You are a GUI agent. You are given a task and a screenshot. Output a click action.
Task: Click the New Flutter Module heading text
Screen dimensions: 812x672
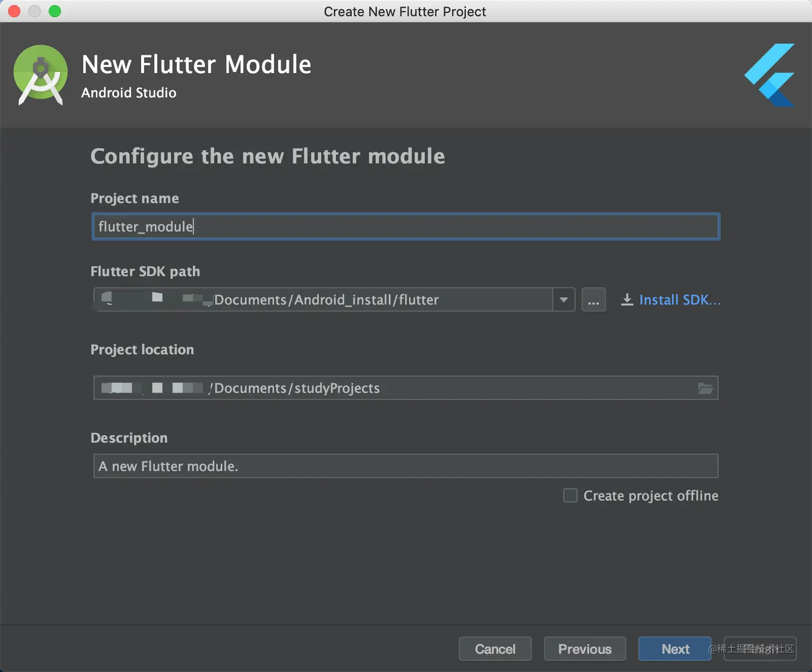click(196, 64)
